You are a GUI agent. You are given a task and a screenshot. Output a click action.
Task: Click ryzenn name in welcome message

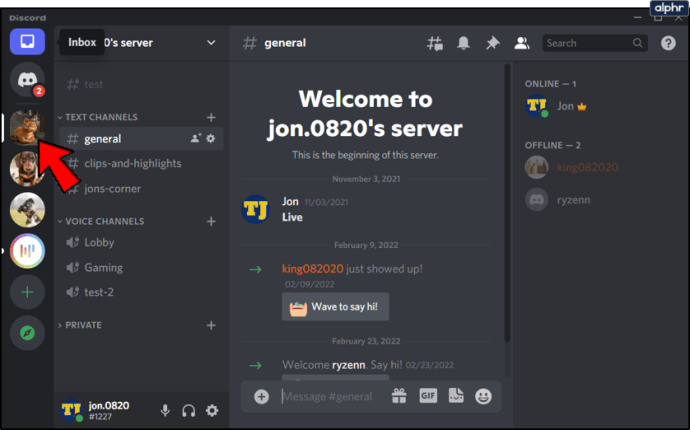point(349,365)
